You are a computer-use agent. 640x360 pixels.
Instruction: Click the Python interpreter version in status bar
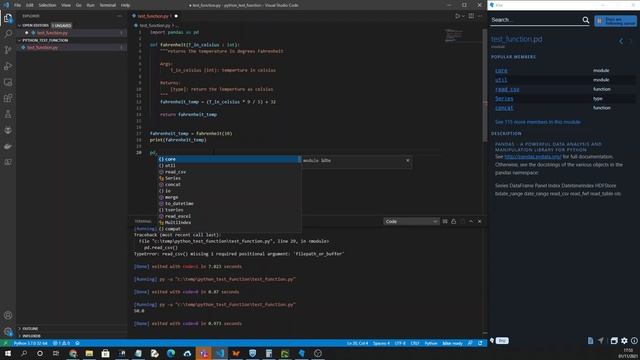point(31,343)
